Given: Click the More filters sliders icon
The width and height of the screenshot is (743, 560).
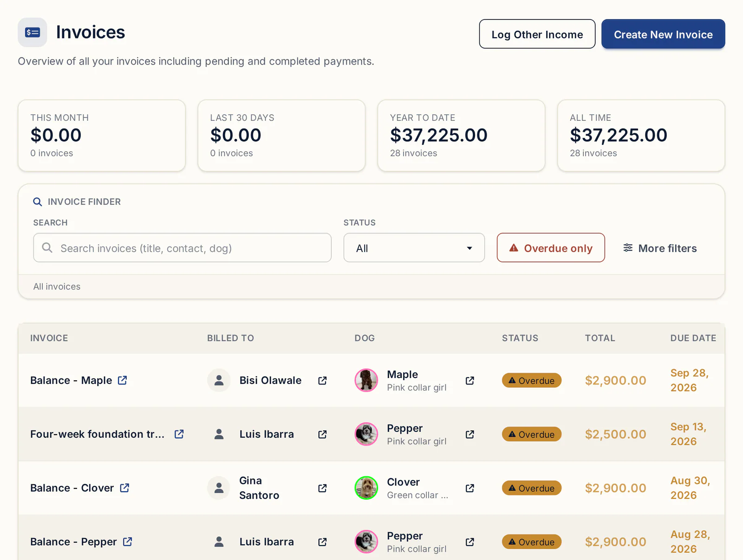Looking at the screenshot, I should [628, 248].
